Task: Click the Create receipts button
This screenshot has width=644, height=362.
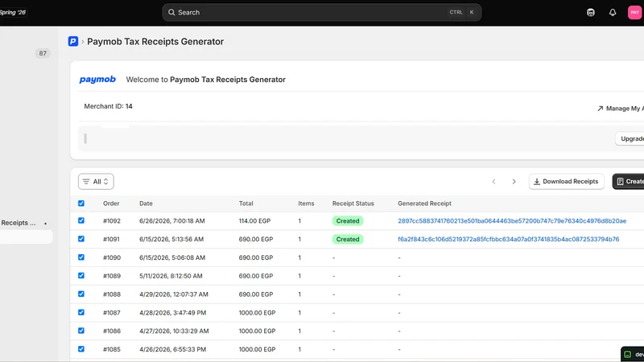Action: [x=629, y=182]
